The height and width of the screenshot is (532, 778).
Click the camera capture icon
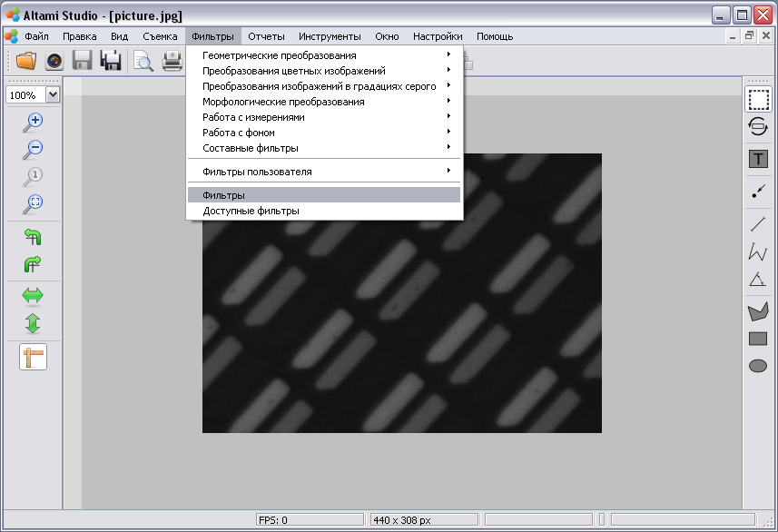click(x=54, y=61)
